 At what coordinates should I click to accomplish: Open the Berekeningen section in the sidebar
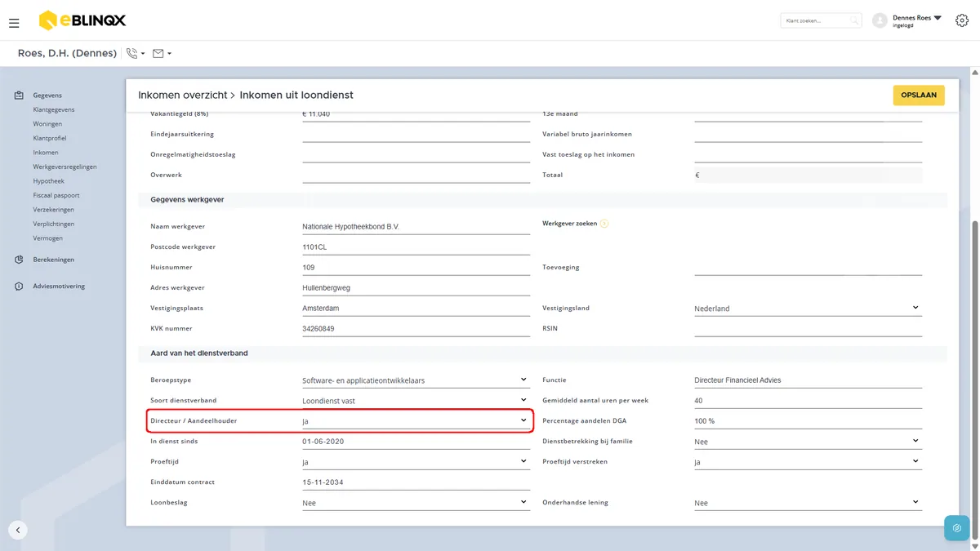[x=53, y=260]
